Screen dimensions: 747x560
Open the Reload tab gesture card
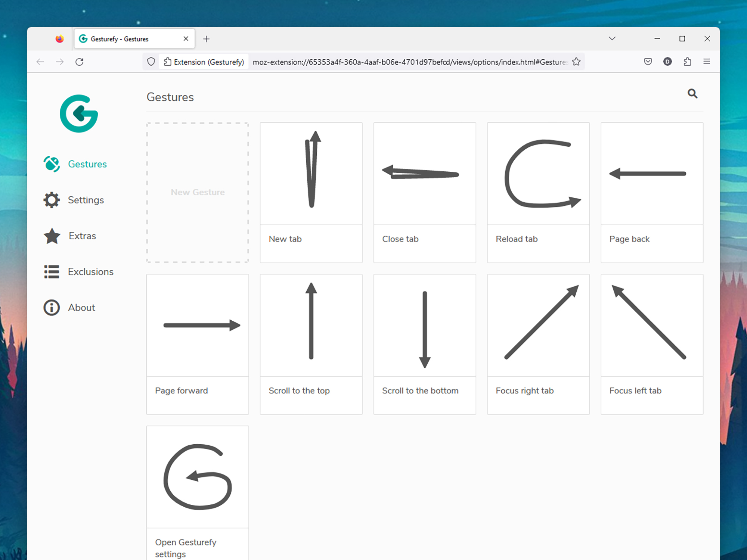click(538, 192)
